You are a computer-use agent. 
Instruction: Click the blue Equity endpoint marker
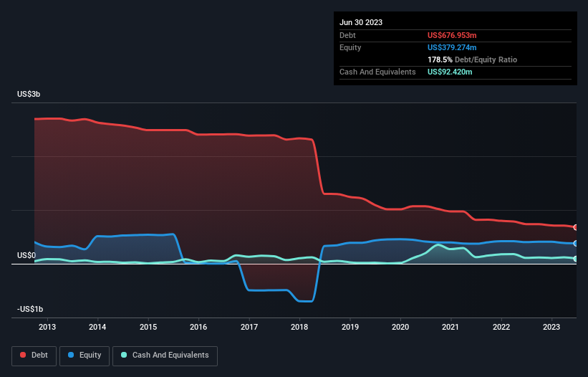click(x=576, y=244)
